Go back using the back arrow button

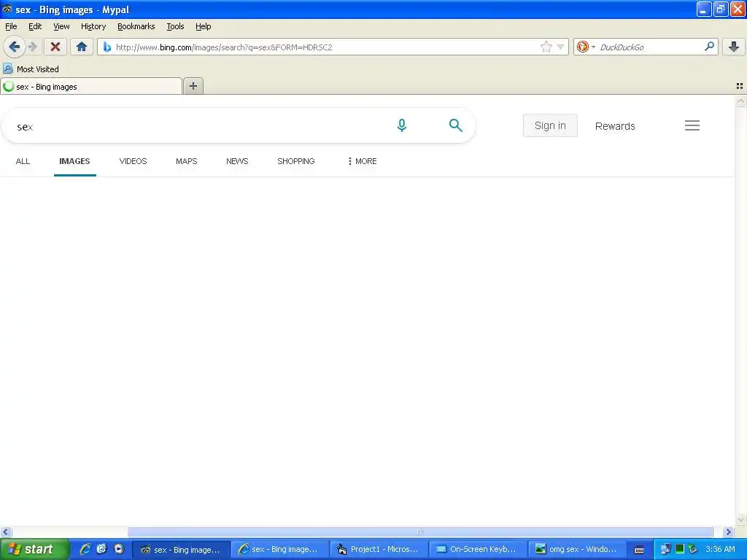tap(15, 47)
